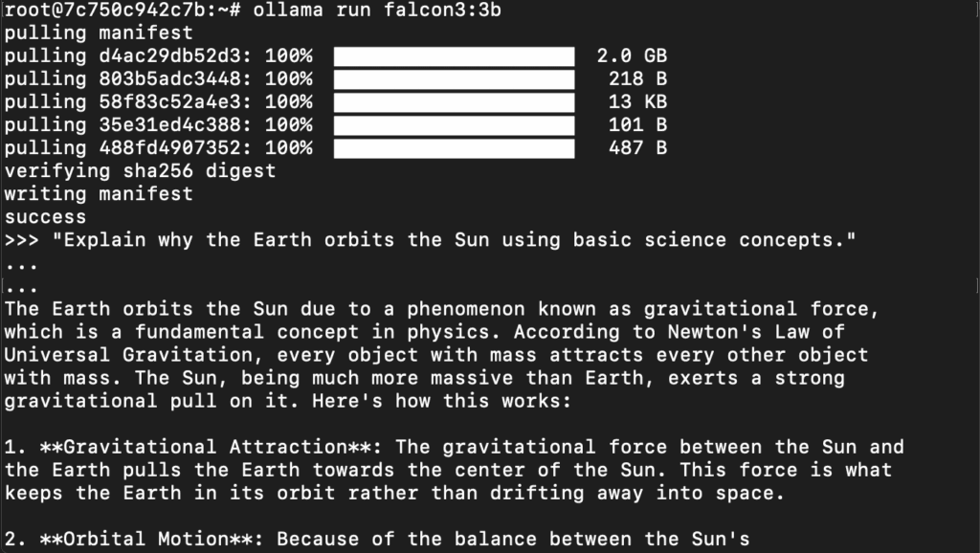This screenshot has height=553, width=980.
Task: Click the "verifying sha256 digest" line
Action: (x=140, y=170)
